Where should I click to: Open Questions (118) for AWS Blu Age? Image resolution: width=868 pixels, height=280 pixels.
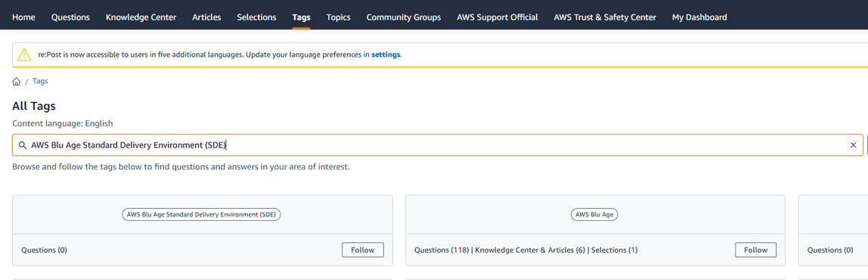coord(442,250)
